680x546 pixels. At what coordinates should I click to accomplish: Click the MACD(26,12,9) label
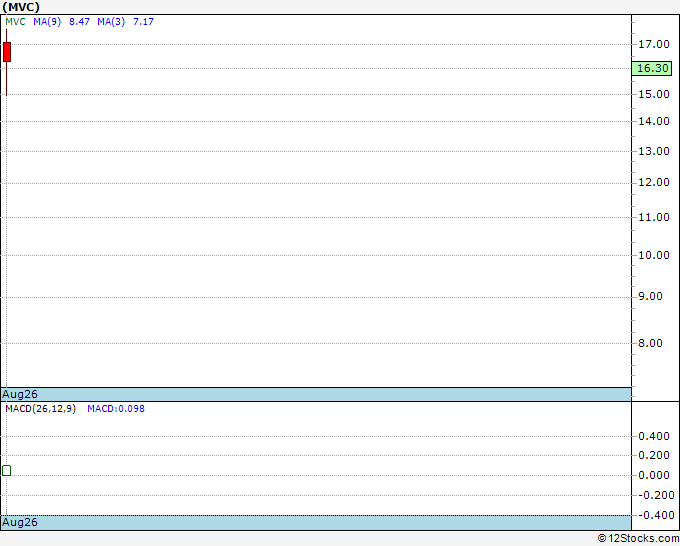point(40,409)
